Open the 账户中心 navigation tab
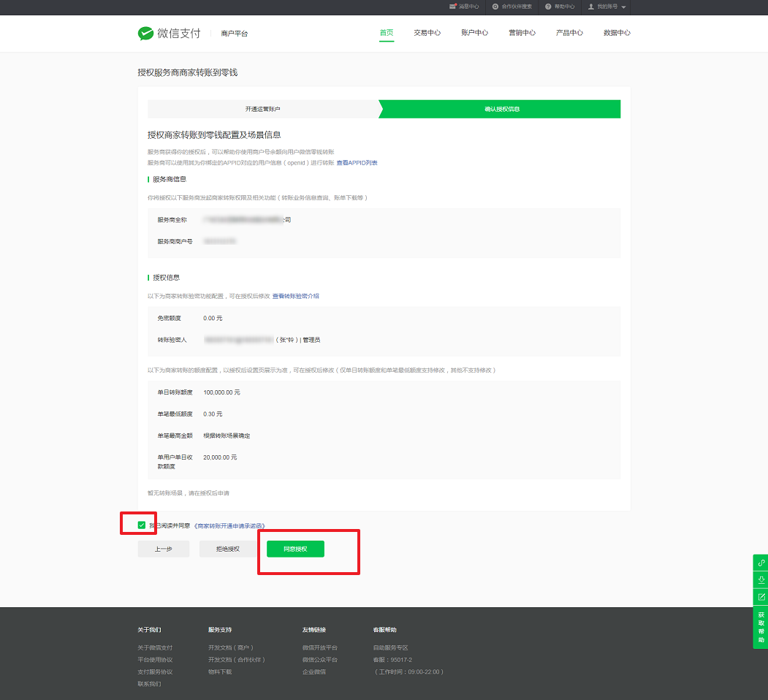768x700 pixels. point(474,33)
